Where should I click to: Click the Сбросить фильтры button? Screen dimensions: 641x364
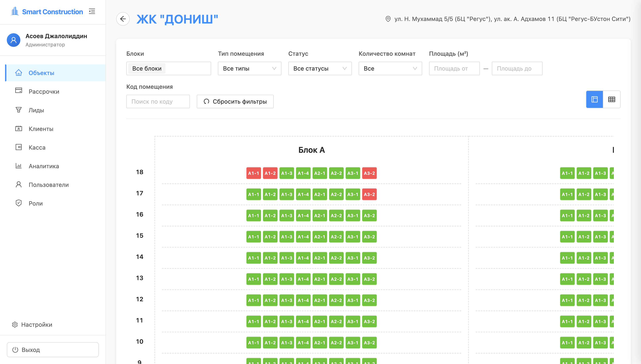tap(235, 101)
